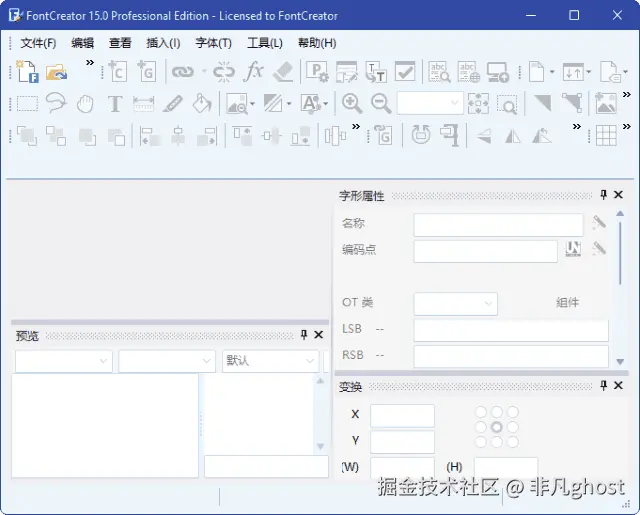Image resolution: width=640 pixels, height=515 pixels.
Task: Select the top-center transform anchor radio
Action: point(497,412)
